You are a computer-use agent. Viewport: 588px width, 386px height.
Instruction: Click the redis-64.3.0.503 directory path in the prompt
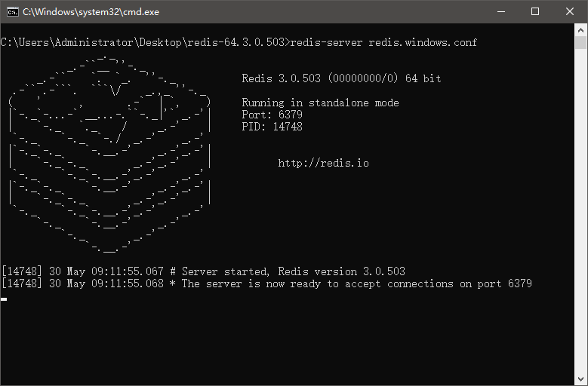(236, 42)
